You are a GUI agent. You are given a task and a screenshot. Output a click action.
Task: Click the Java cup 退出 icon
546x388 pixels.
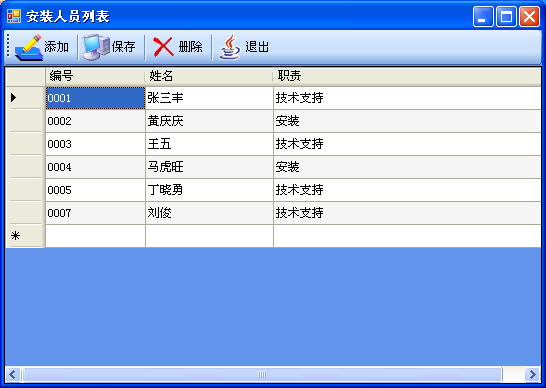point(230,47)
